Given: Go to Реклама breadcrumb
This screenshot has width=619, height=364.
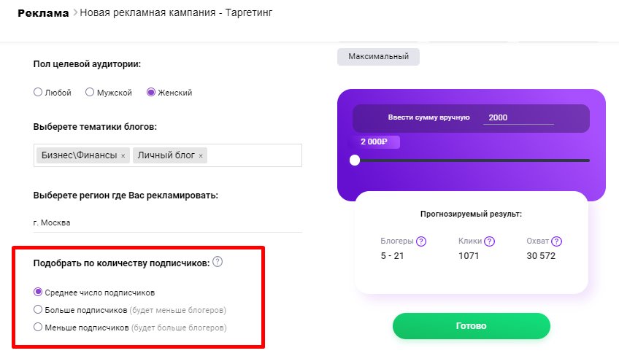Looking at the screenshot, I should tap(43, 13).
